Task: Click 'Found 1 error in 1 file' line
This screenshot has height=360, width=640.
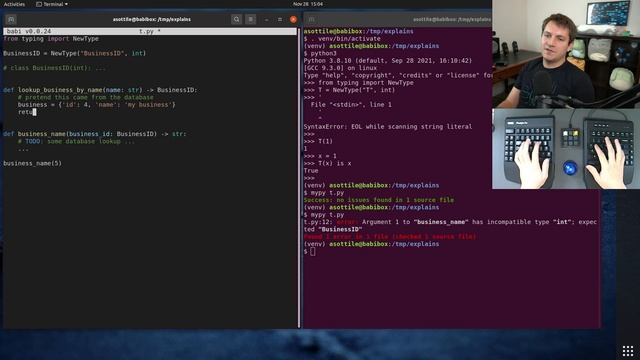Action: click(x=390, y=237)
